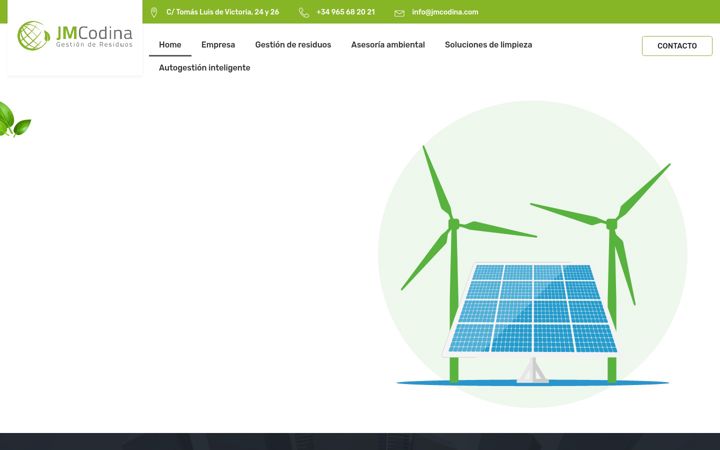The image size is (720, 450).
Task: Click the location pin icon in top bar
Action: [x=154, y=12]
